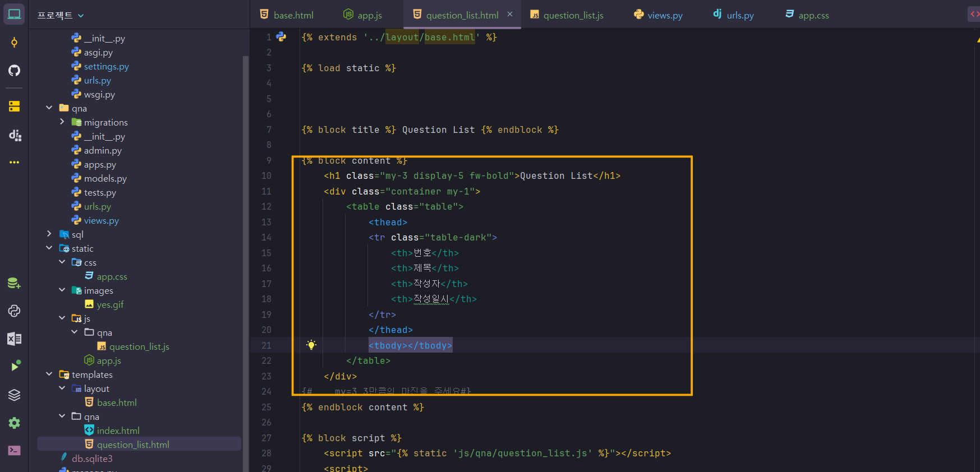The image size is (980, 472).
Task: Follow the base.html path link on line 1
Action: point(450,37)
